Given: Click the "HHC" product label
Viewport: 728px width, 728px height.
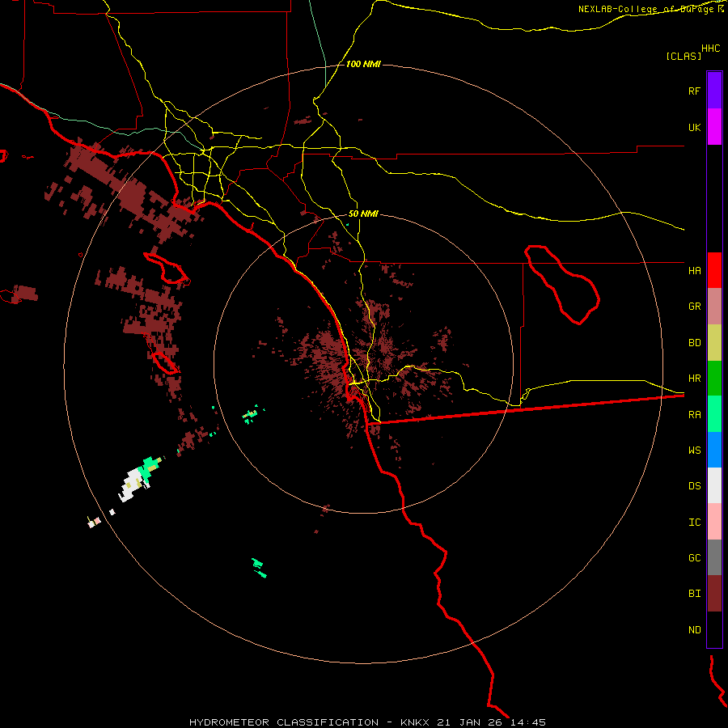Looking at the screenshot, I should [711, 49].
